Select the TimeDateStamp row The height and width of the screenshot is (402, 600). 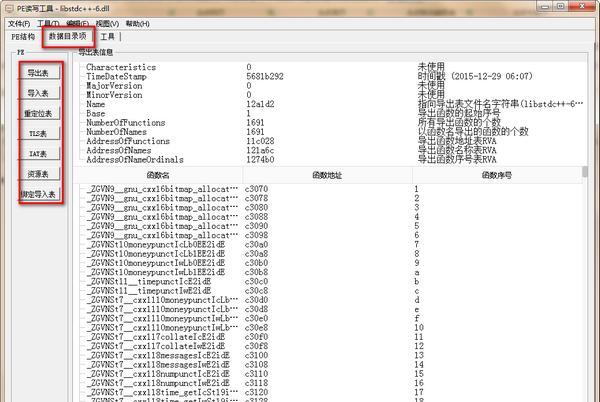click(x=329, y=76)
